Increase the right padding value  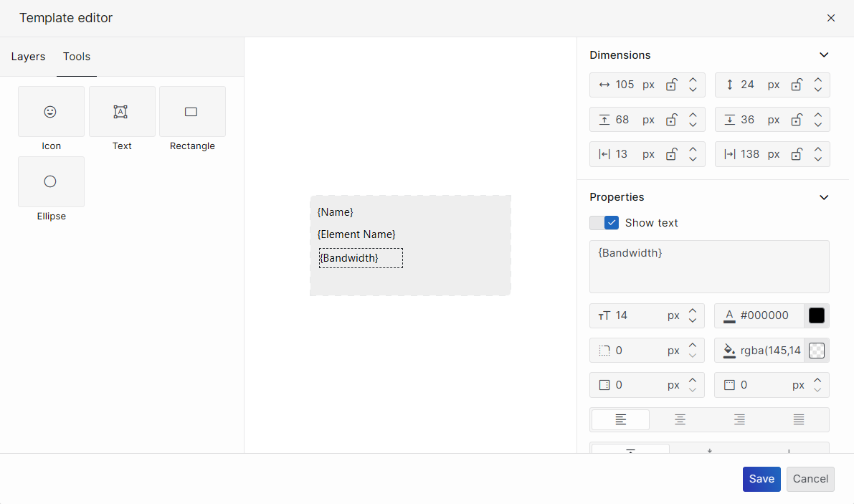coord(692,381)
